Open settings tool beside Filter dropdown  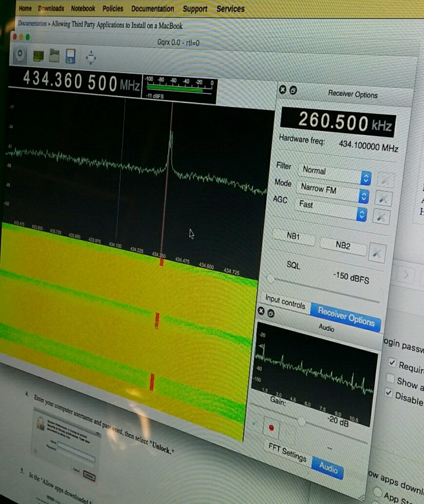385,180
